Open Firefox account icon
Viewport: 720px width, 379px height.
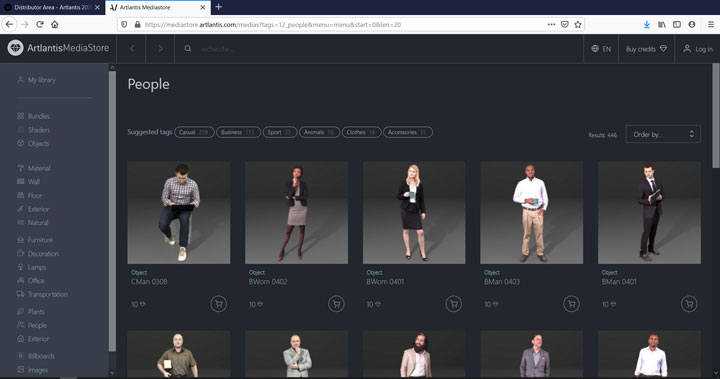[692, 24]
